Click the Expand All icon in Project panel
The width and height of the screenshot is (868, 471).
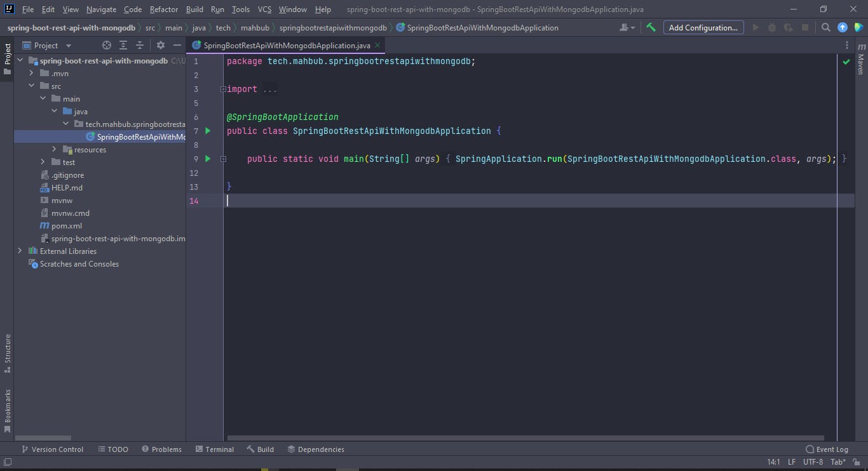123,45
